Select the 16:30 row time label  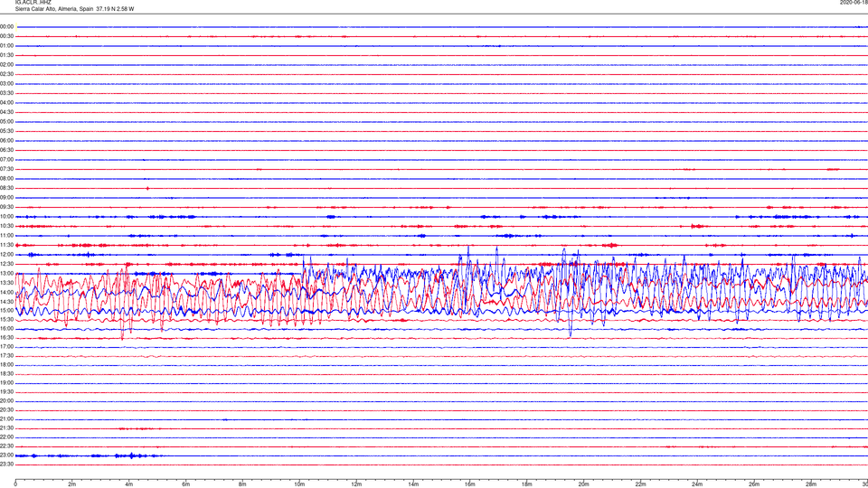point(6,337)
